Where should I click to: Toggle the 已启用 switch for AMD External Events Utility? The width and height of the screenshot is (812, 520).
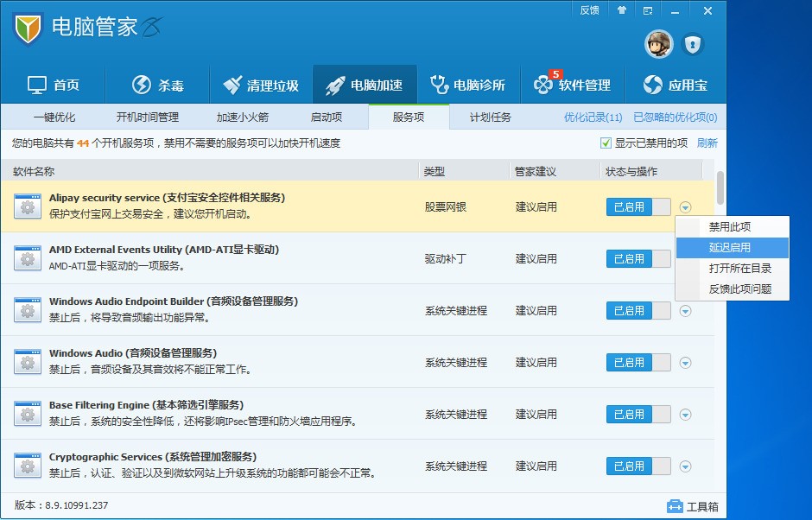638,259
